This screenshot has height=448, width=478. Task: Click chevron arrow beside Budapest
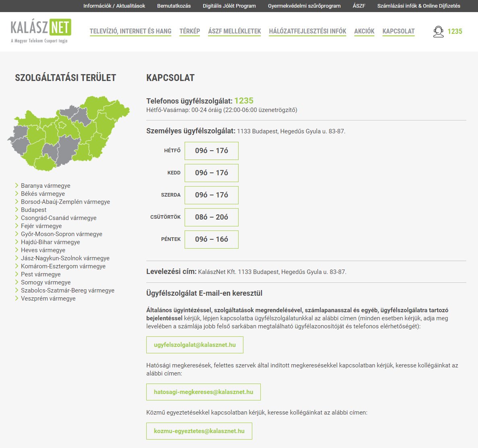tap(17, 209)
